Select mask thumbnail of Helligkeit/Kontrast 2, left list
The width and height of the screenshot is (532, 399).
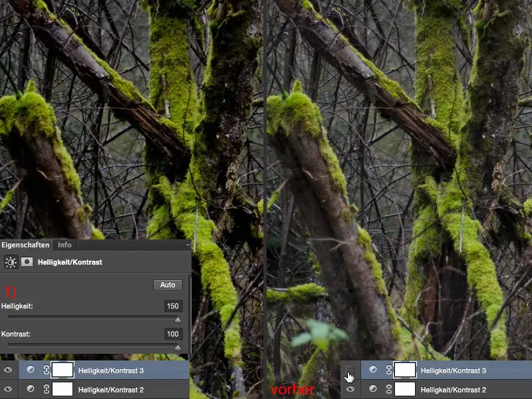tap(63, 389)
